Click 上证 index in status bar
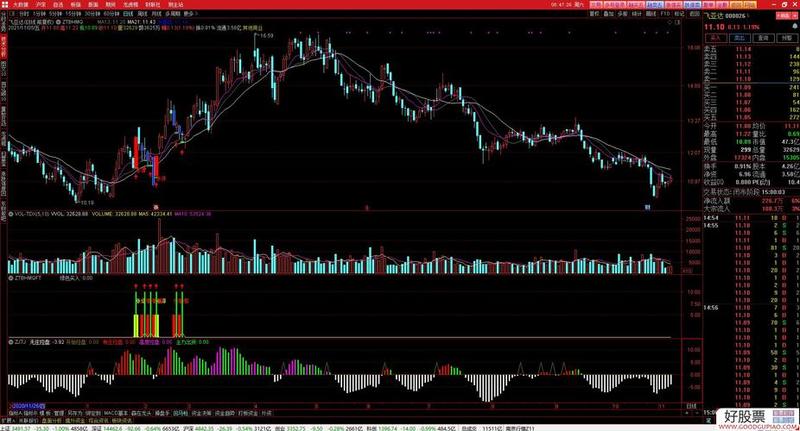800x431 pixels. 6,428
